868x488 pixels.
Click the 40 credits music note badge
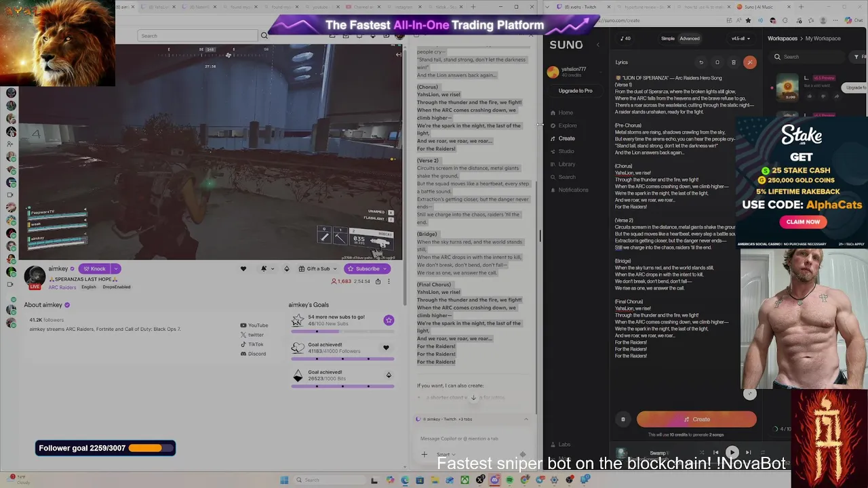625,39
